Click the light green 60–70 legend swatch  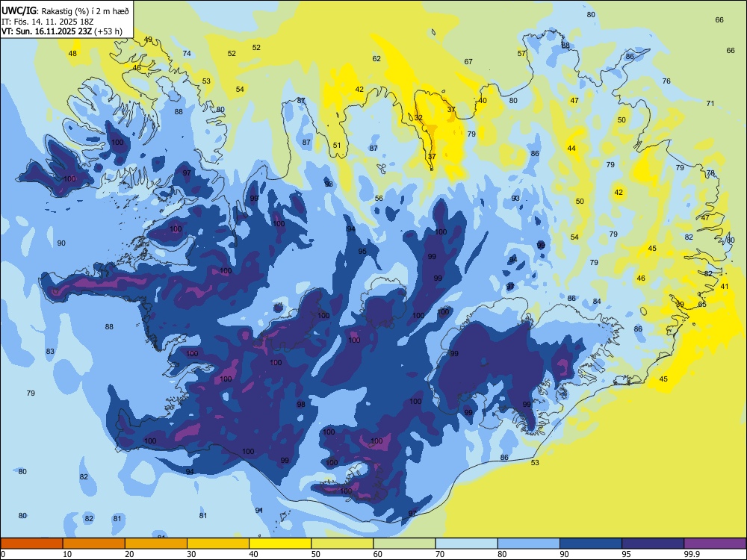pyautogui.click(x=404, y=544)
